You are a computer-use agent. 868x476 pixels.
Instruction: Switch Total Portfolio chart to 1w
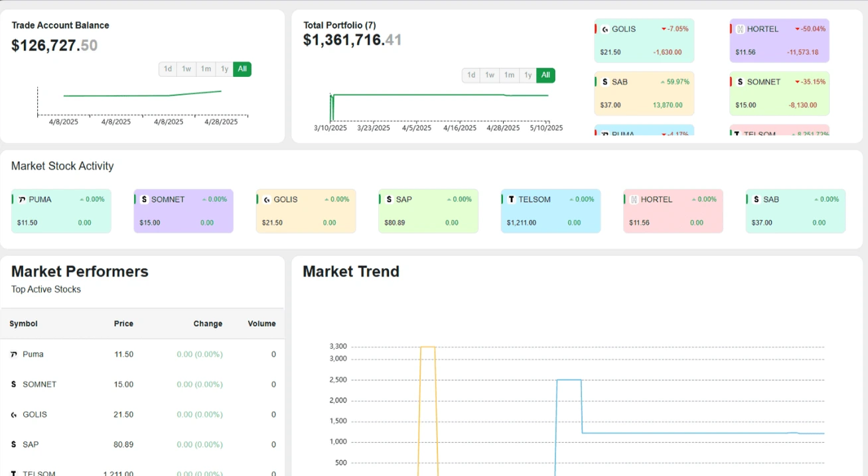coord(490,76)
